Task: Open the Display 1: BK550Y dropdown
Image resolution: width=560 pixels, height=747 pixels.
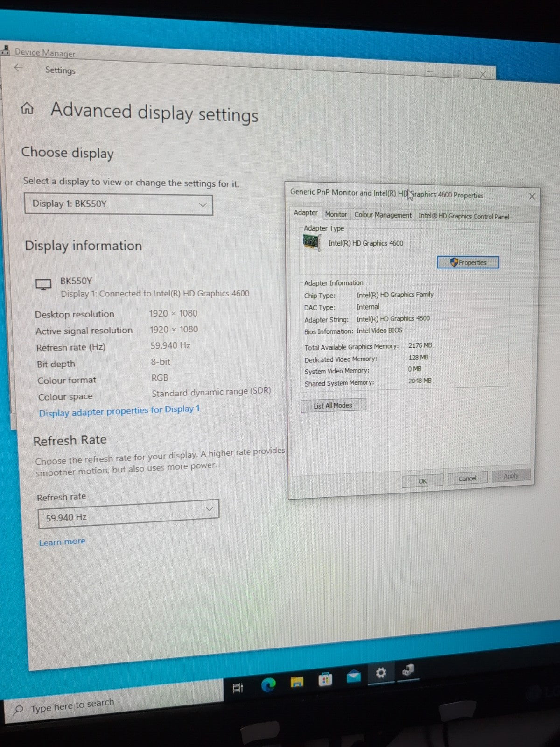Action: pos(119,204)
